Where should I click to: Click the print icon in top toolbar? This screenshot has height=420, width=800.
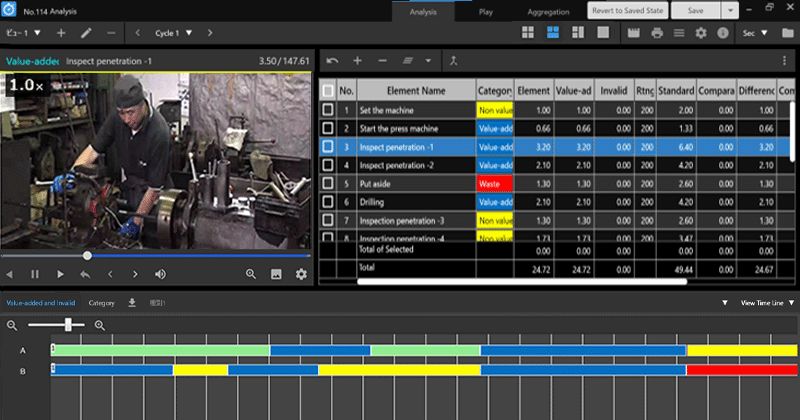coord(656,33)
